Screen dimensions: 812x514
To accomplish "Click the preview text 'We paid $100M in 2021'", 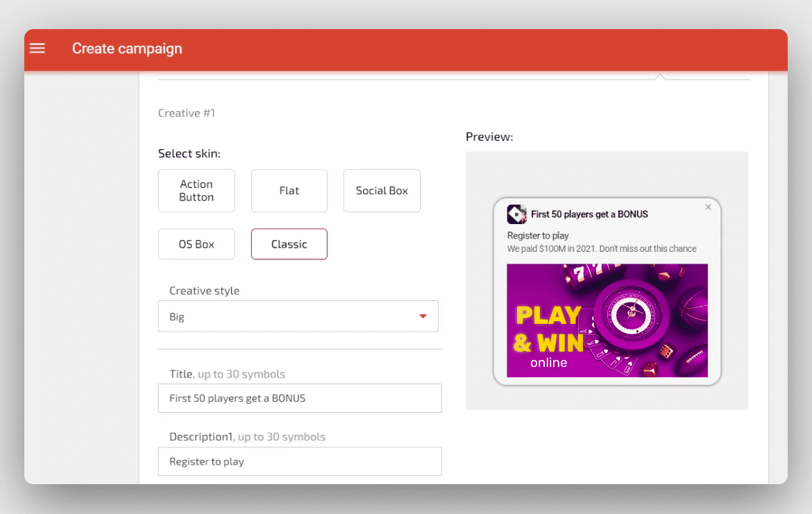I will pos(551,248).
